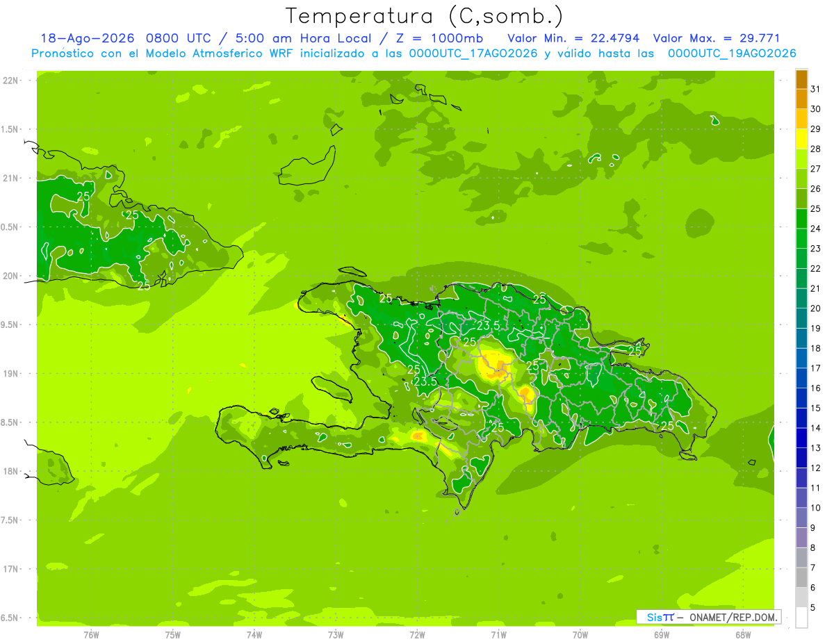The image size is (834, 644).
Task: Click the color bar value "12"
Action: (x=815, y=468)
